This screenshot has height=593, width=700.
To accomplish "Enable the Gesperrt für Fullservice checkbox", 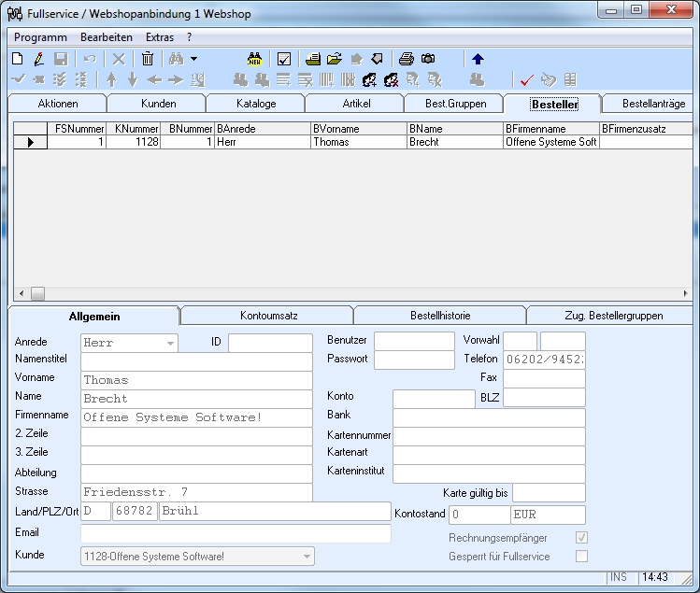I will click(582, 557).
